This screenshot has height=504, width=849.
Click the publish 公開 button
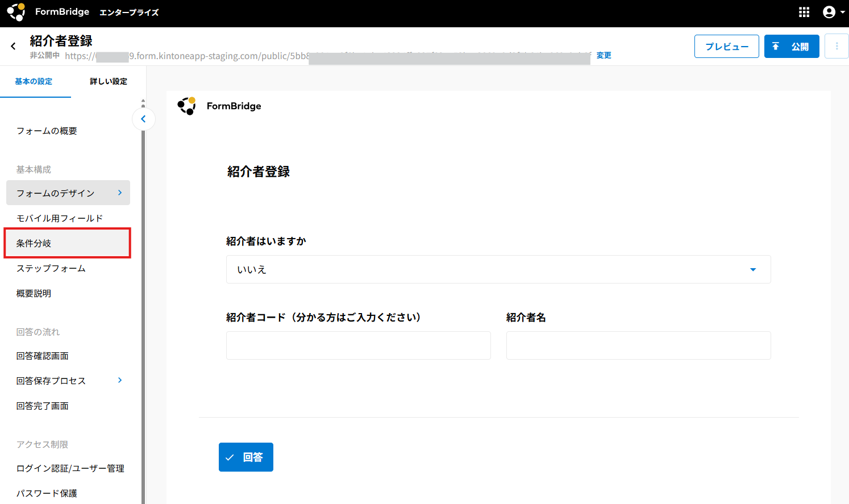pos(791,47)
